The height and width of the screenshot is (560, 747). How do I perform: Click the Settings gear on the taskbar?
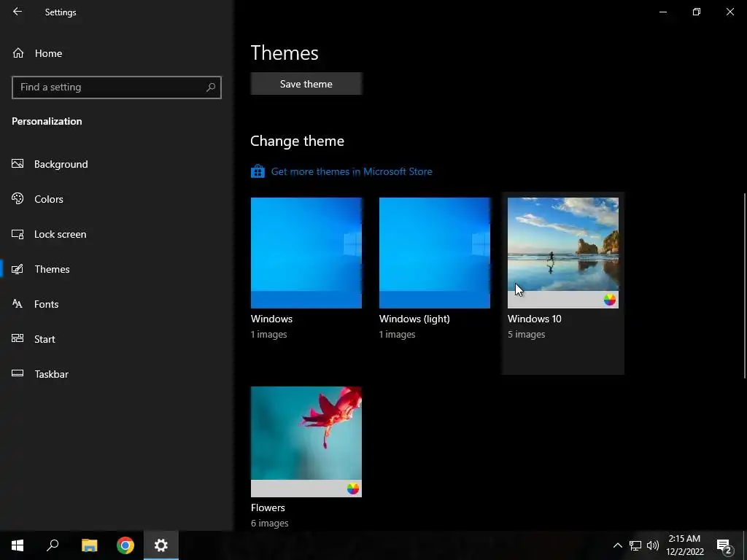[x=161, y=545]
